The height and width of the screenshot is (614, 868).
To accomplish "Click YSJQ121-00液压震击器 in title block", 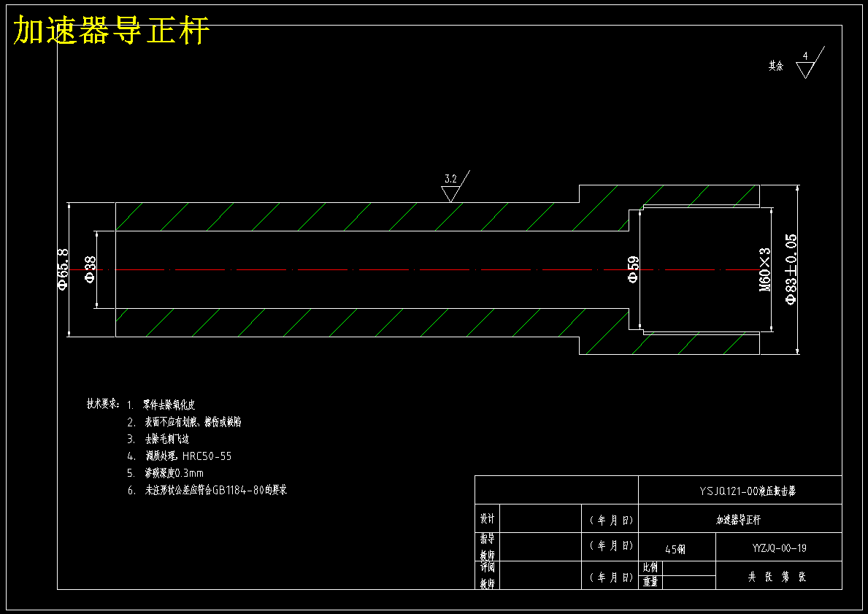I will click(748, 491).
